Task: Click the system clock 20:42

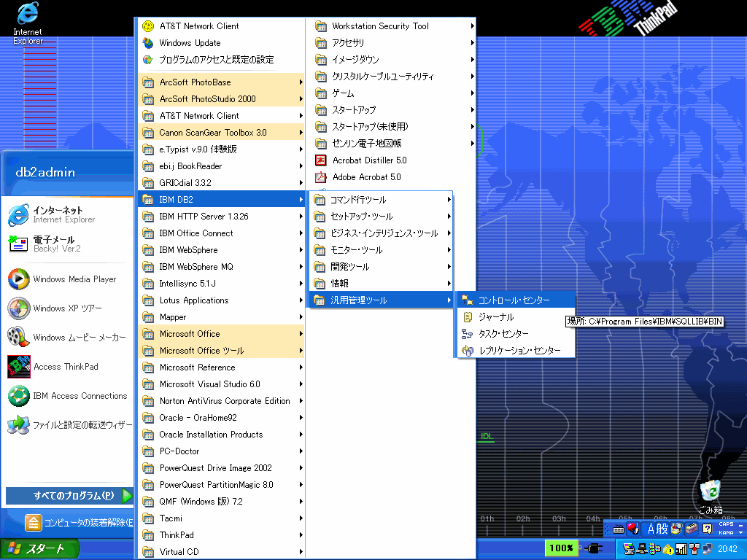Action: coord(727,549)
